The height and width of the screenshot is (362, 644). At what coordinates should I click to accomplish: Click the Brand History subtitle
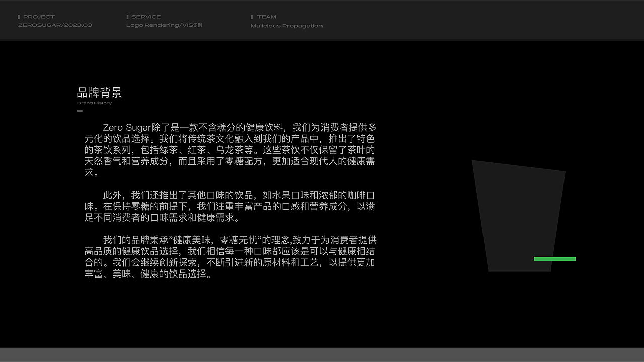[95, 103]
